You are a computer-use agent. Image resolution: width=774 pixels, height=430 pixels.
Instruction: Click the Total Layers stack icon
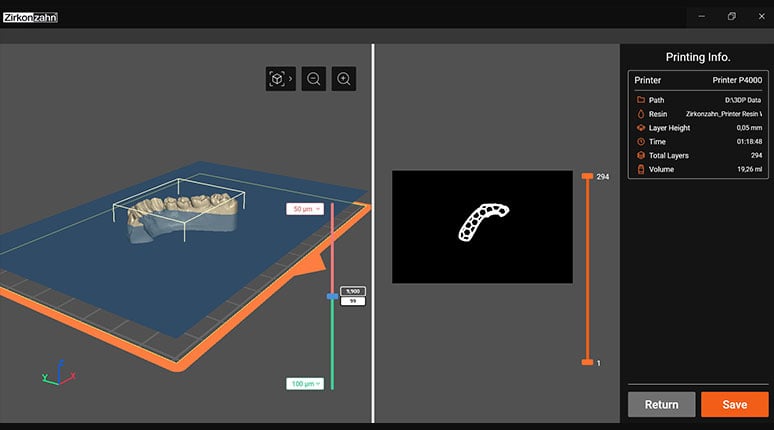coord(641,155)
